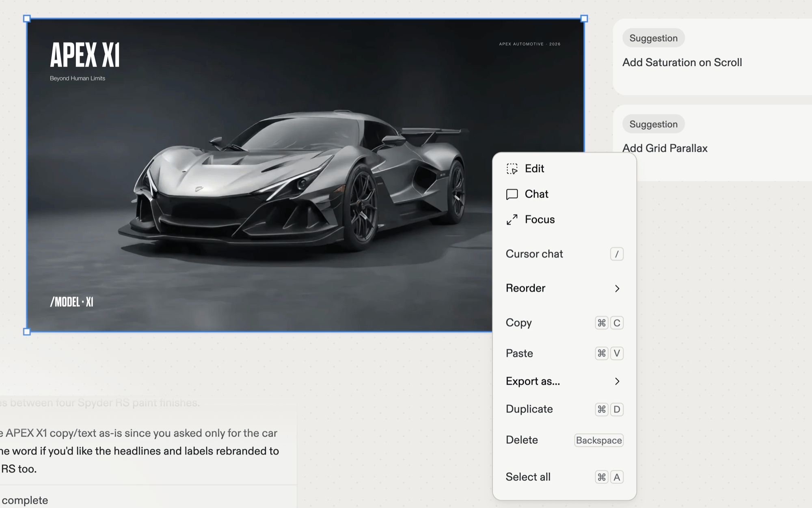Select Cursor chat menu entry
Viewport: 812px width, 508px height.
pos(564,254)
